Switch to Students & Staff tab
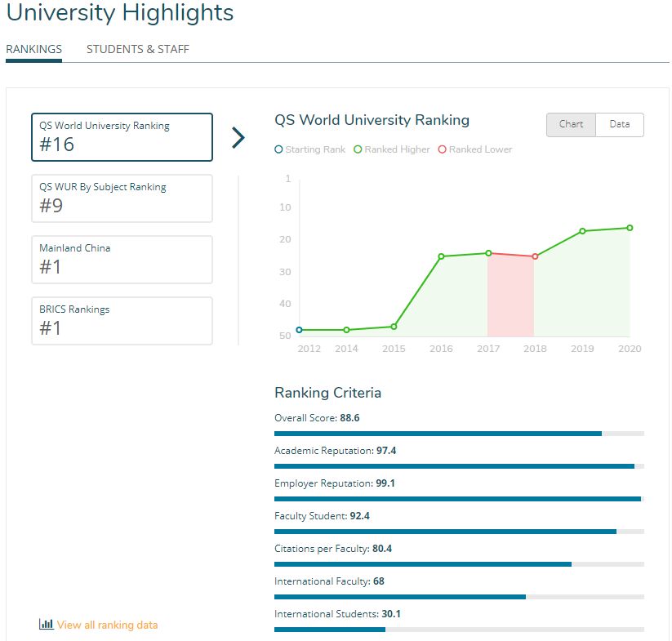 [x=137, y=49]
